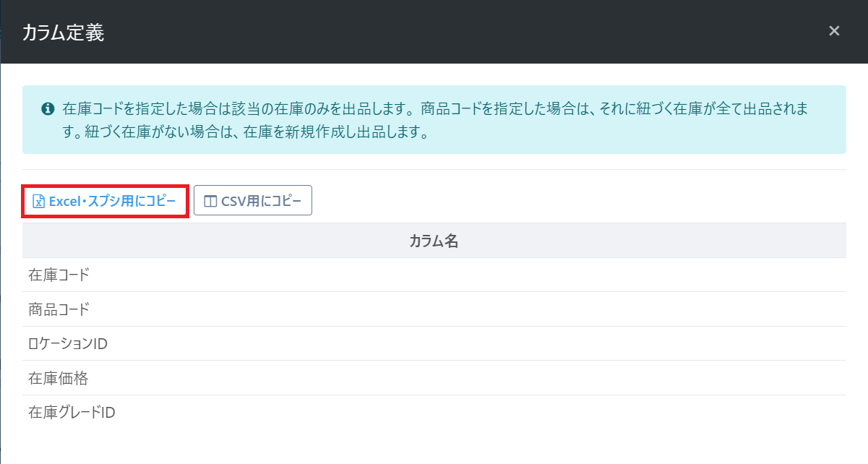Viewport: 868px width, 464px height.
Task: Click the divider line above the copy buttons
Action: (434, 170)
